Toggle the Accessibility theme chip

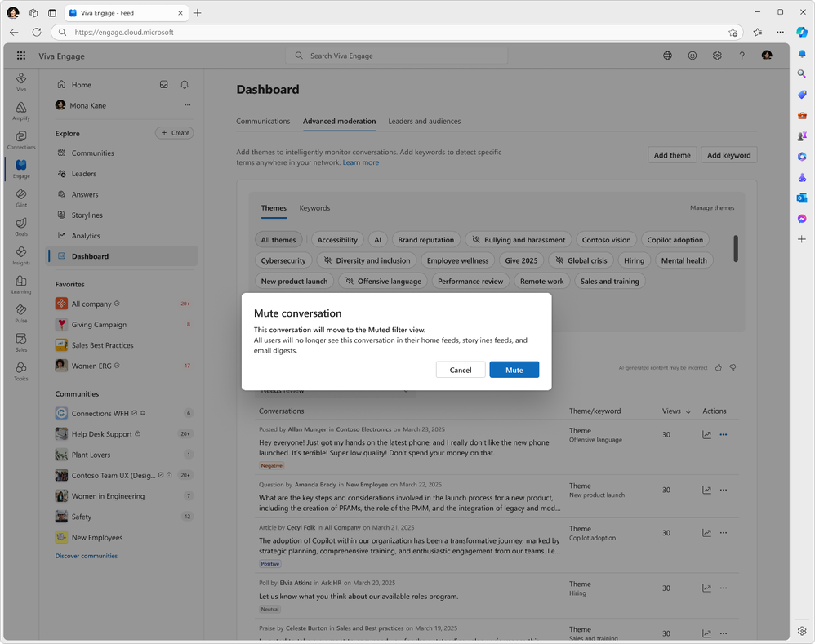pos(337,240)
